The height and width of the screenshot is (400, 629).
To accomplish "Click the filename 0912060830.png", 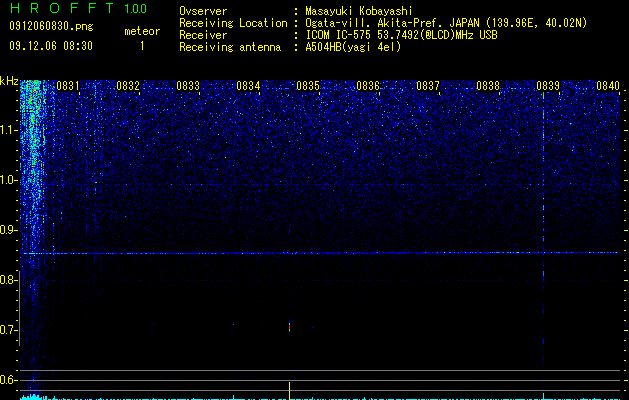I will [51, 27].
